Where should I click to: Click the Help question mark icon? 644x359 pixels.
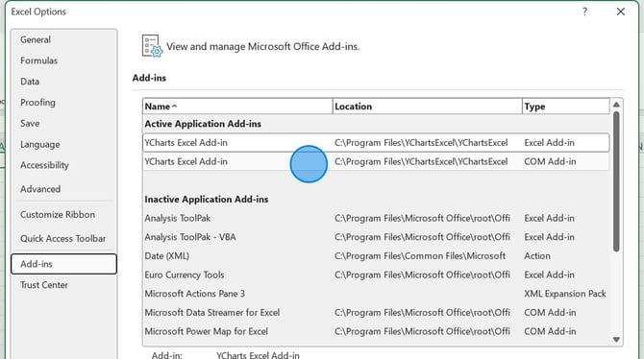pos(584,12)
